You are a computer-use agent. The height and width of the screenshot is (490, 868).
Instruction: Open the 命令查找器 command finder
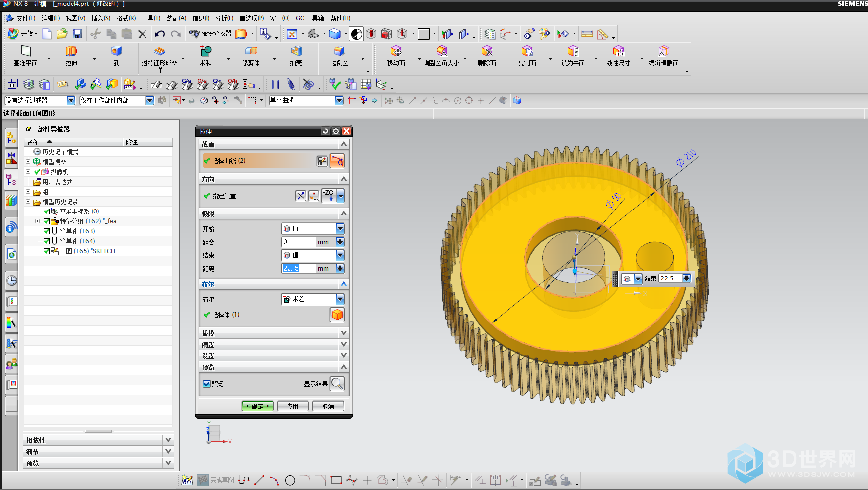(x=211, y=33)
